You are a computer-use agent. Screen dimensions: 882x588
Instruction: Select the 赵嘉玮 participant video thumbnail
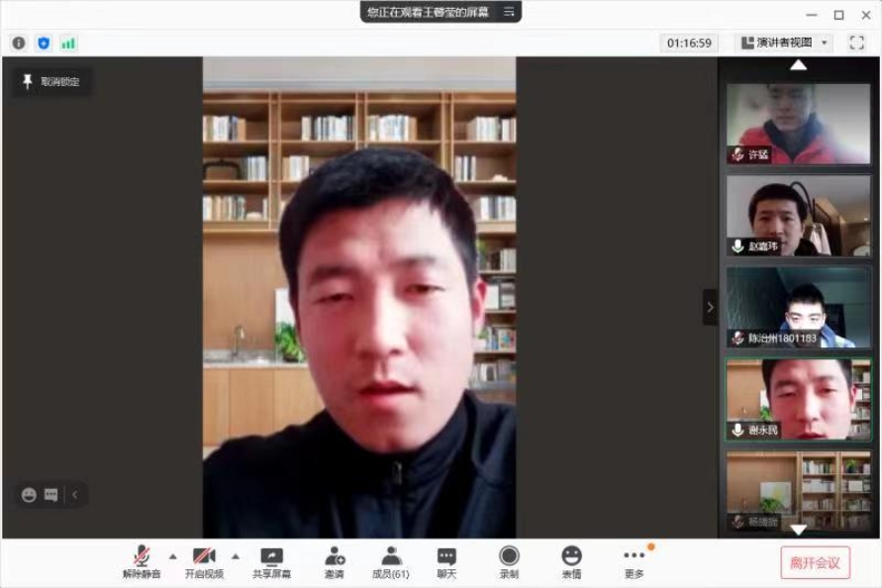pos(798,216)
